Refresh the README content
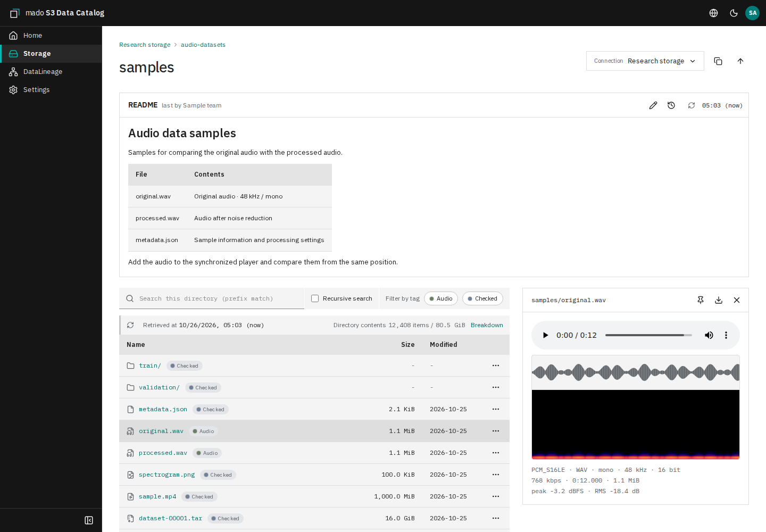The width and height of the screenshot is (766, 532). (x=692, y=105)
